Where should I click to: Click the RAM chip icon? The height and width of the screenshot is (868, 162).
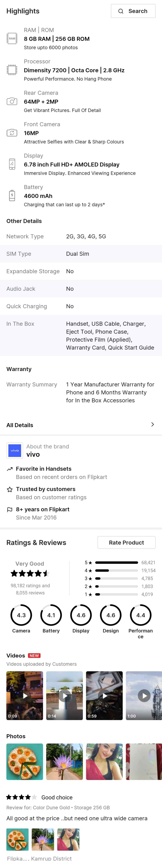coord(12,38)
